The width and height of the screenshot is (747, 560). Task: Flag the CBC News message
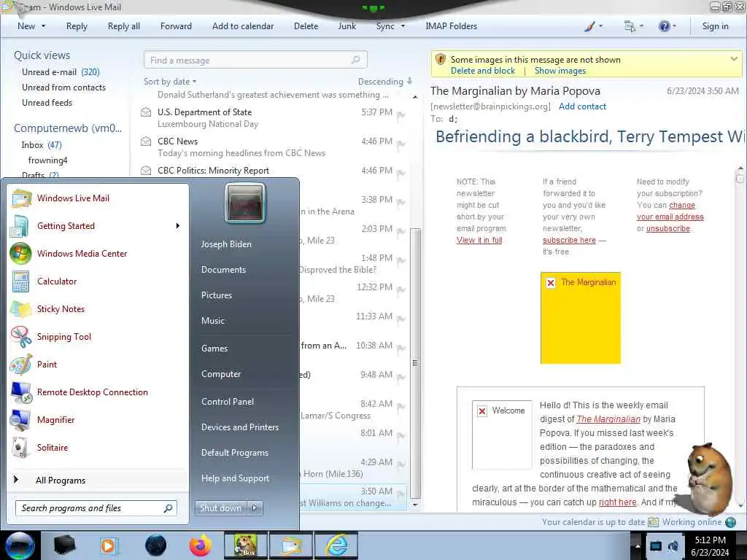[x=401, y=144]
